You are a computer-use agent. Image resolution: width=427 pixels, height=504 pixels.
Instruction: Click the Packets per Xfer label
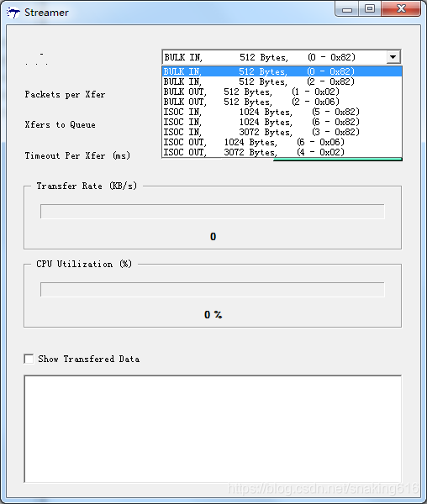pos(65,94)
